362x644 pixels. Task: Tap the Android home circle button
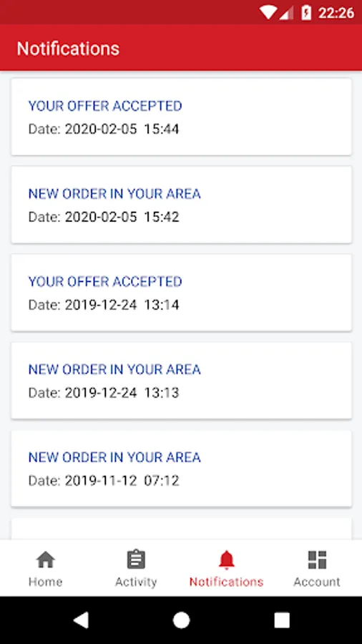click(x=181, y=620)
